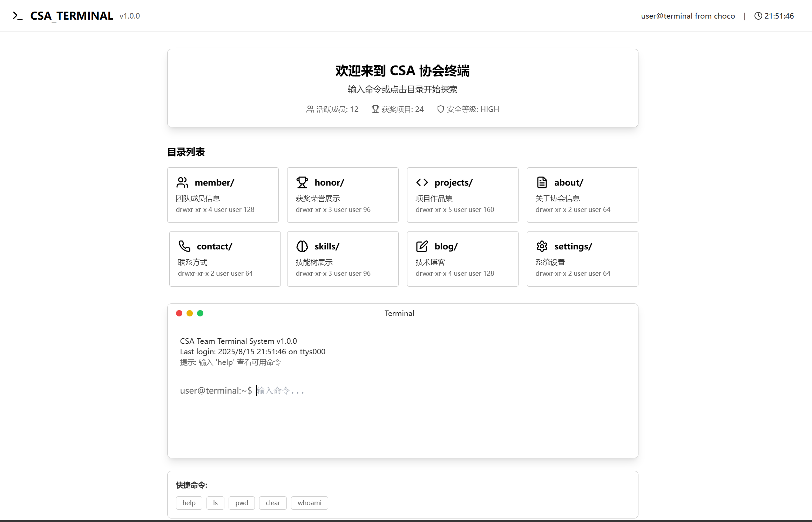Click the member/ people icon

click(182, 182)
